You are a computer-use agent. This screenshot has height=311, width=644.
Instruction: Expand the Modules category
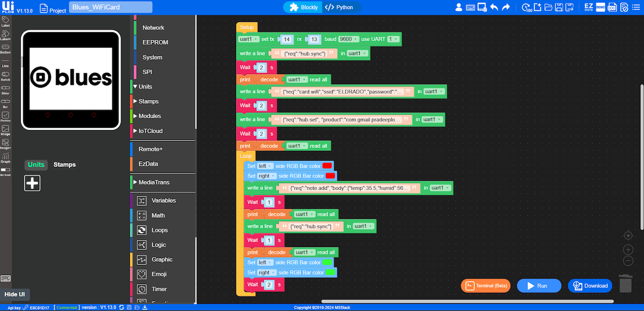tap(147, 116)
